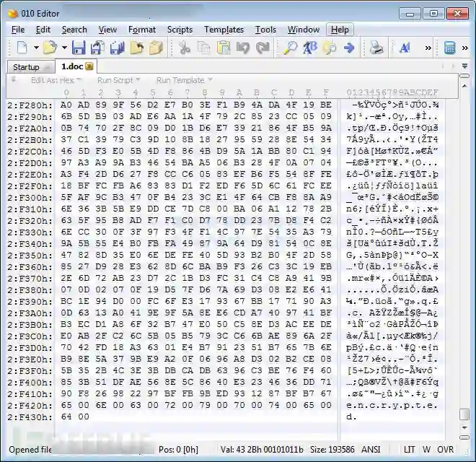Open Find with the magnifier icon

pyautogui.click(x=291, y=48)
